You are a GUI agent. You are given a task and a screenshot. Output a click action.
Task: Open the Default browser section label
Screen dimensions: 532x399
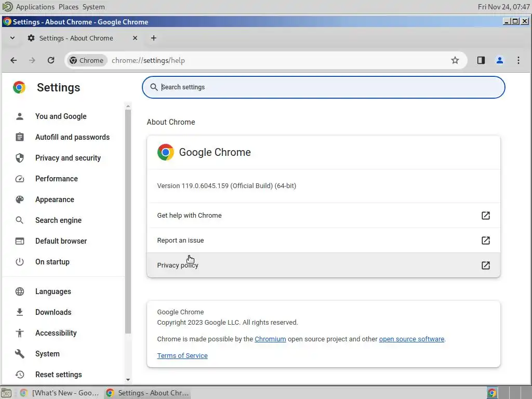tap(61, 241)
